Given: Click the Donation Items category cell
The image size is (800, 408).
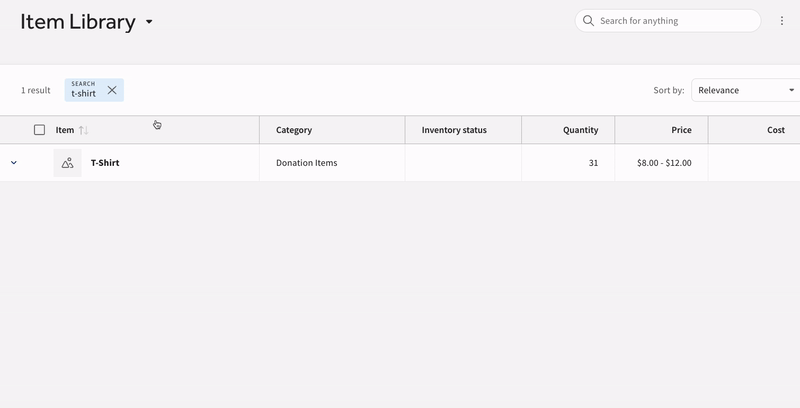Looking at the screenshot, I should click(306, 163).
